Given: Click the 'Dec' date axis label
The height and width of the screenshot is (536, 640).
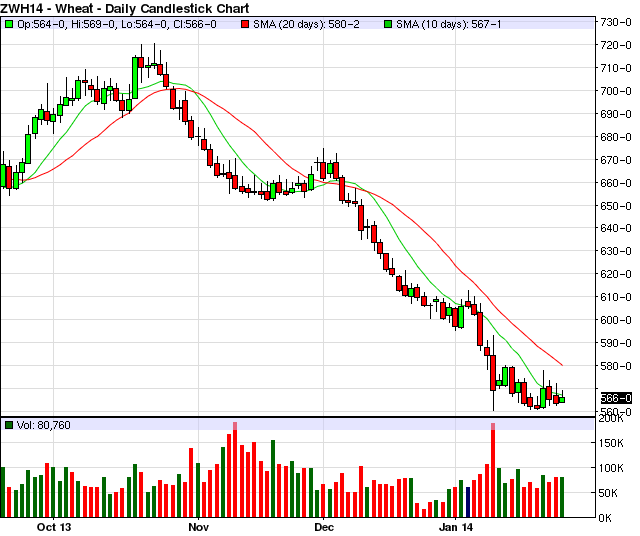Looking at the screenshot, I should (324, 527).
